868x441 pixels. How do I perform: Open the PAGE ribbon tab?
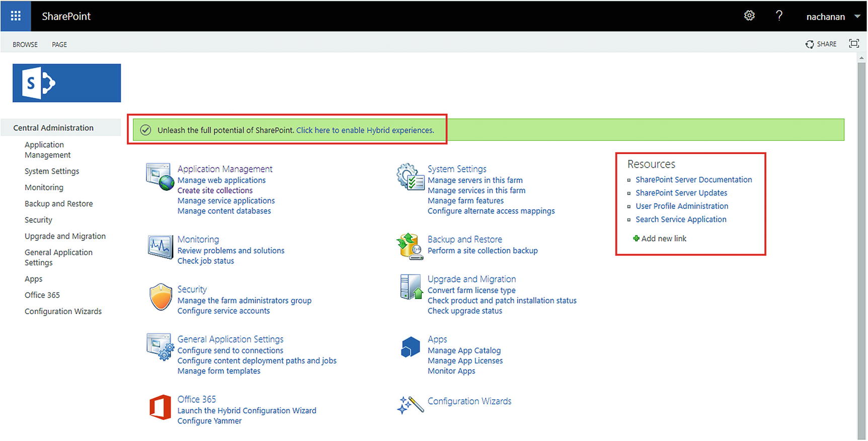point(59,44)
